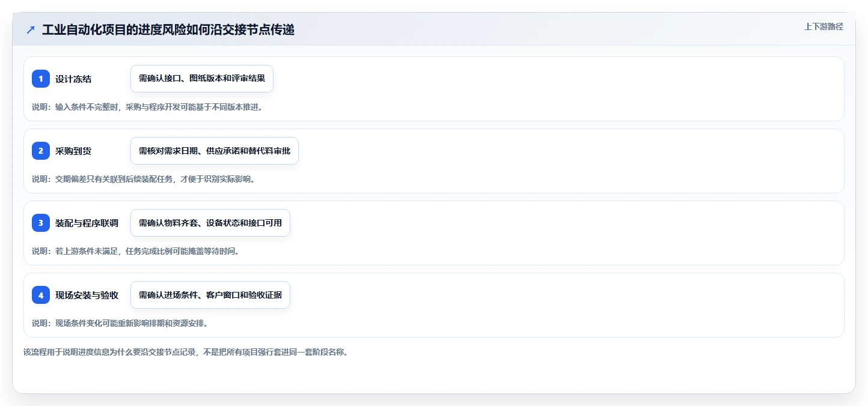Click step number 4 badge
Image resolution: width=868 pixels, height=406 pixels.
click(x=41, y=295)
